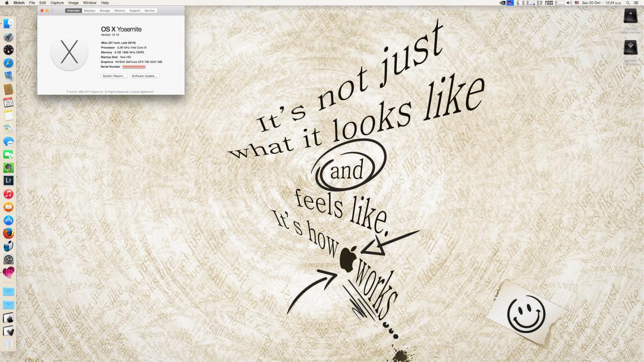
Task: Open Notes yellow pad icon in Dock
Action: pyautogui.click(x=8, y=115)
